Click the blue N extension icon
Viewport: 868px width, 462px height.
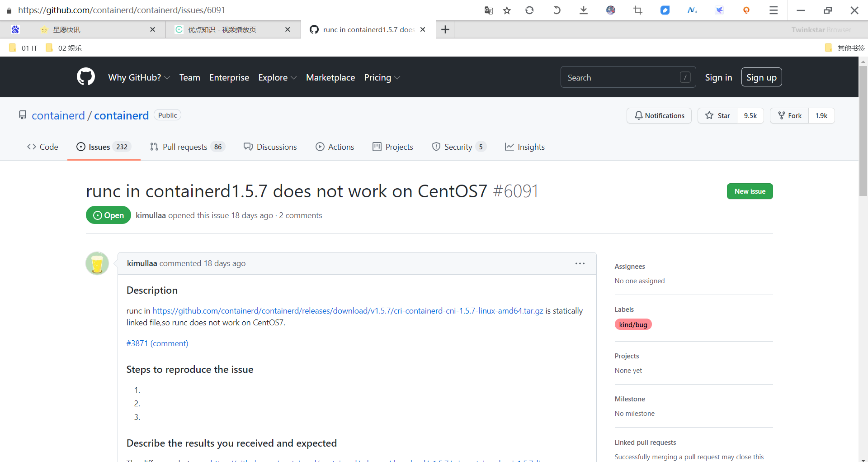point(692,10)
